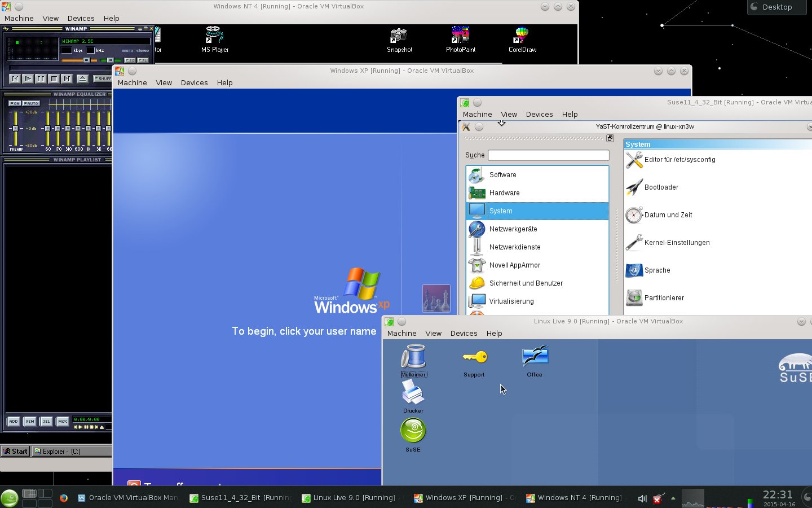Toggle equalizer AUTO button

[x=31, y=103]
